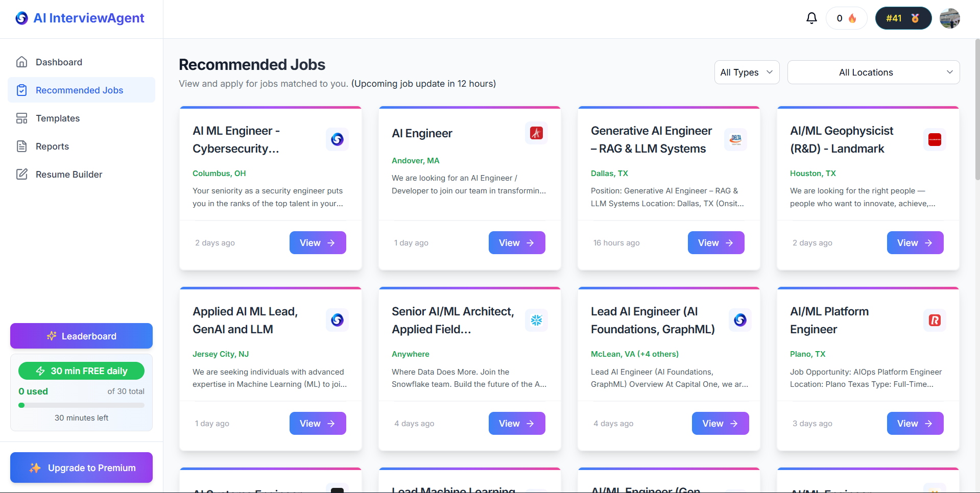The height and width of the screenshot is (493, 980).
Task: Open the user profile avatar
Action: point(949,18)
